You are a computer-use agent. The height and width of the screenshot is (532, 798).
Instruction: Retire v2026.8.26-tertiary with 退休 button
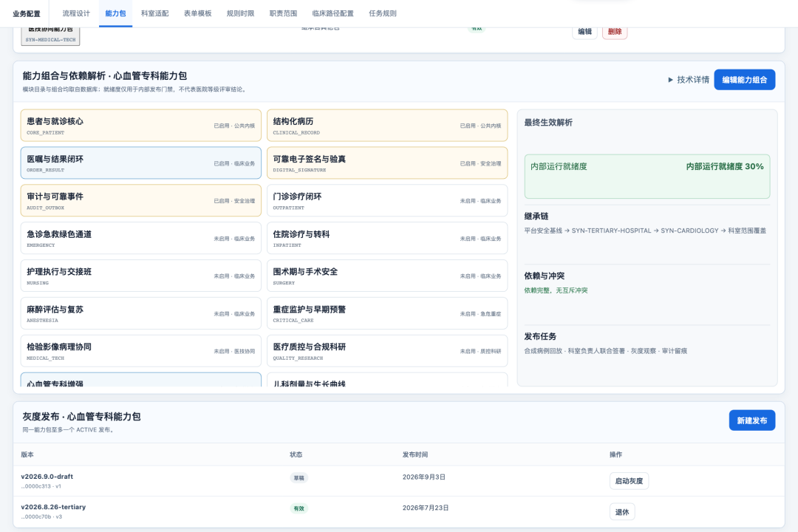coord(622,512)
